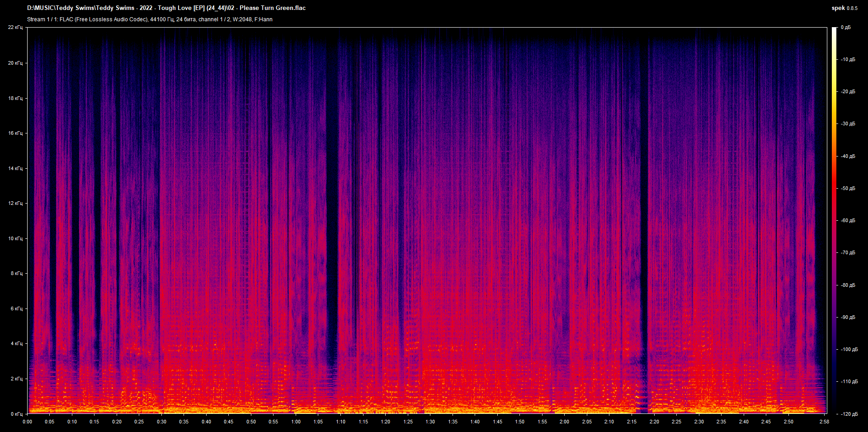Click the 2:15 time axis label
868x432 pixels.
(632, 422)
